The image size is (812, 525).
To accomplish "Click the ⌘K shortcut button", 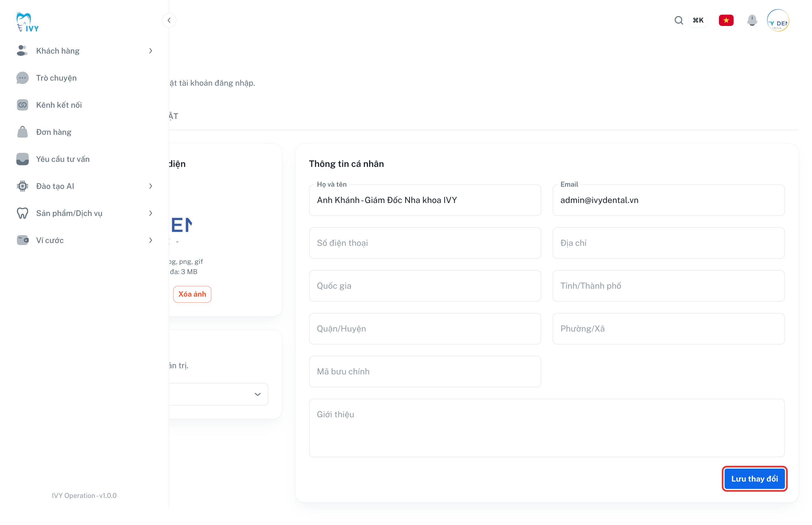I will pos(698,21).
